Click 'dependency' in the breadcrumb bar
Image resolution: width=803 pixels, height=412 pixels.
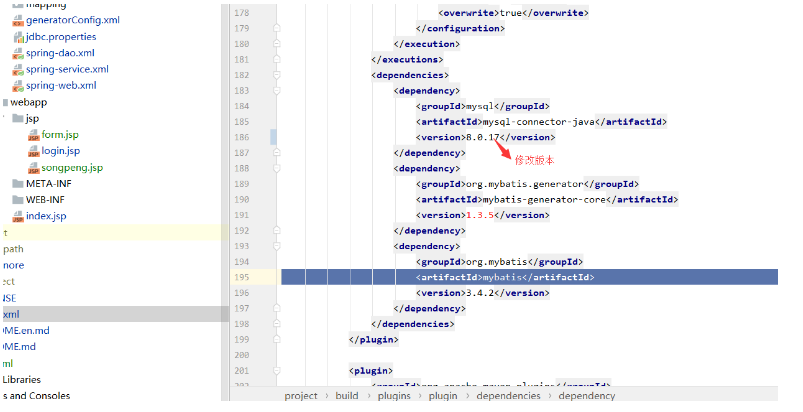click(586, 396)
